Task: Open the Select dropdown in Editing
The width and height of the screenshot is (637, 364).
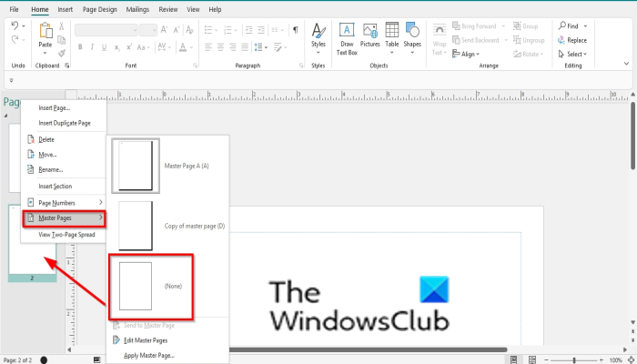Action: point(572,54)
